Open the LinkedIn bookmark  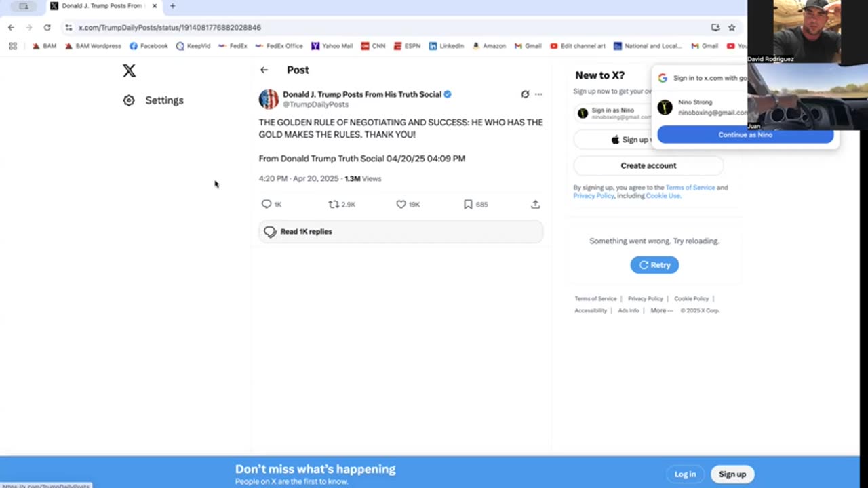pyautogui.click(x=446, y=46)
